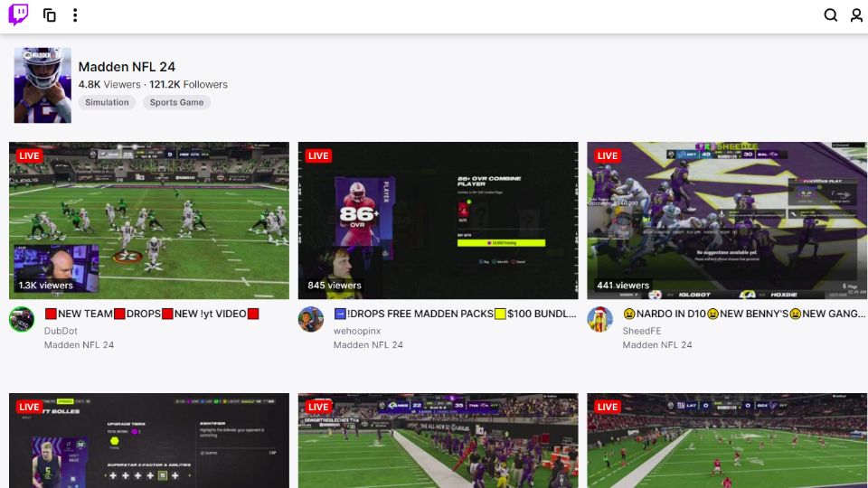
Task: Open SheedFE's live stream thumbnail
Action: point(727,221)
